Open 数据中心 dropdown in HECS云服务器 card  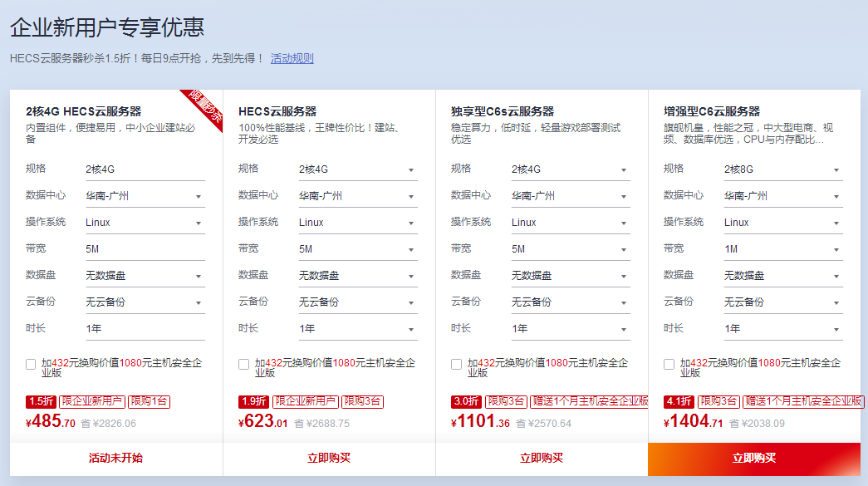[x=358, y=196]
